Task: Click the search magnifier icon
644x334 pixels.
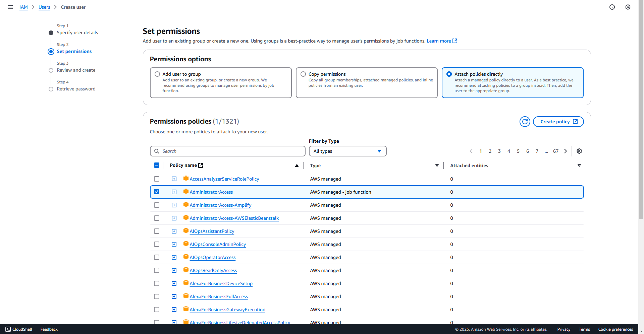Action: [157, 151]
